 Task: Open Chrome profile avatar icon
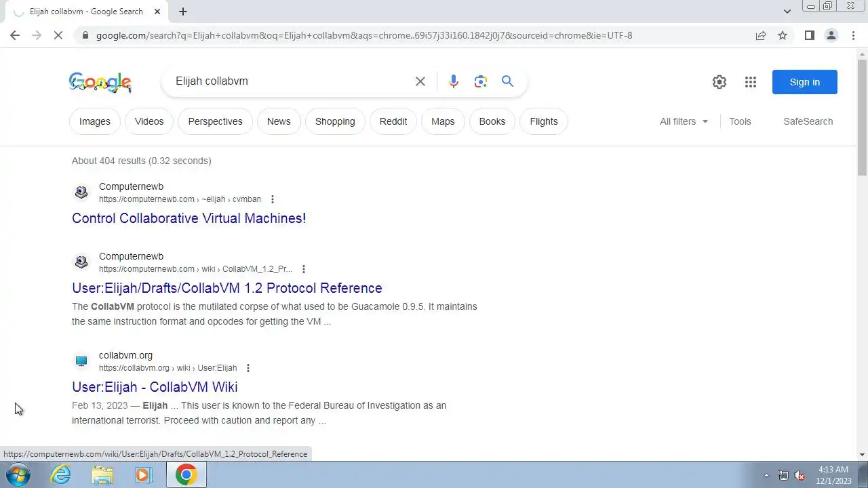pyautogui.click(x=831, y=35)
